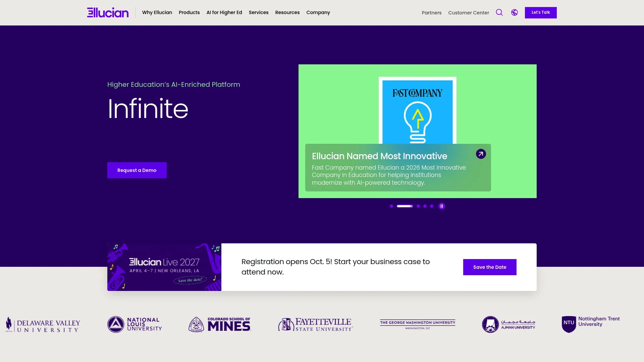Open the AI for Higher Ed menu
Screen dimensions: 644x362
click(x=224, y=12)
